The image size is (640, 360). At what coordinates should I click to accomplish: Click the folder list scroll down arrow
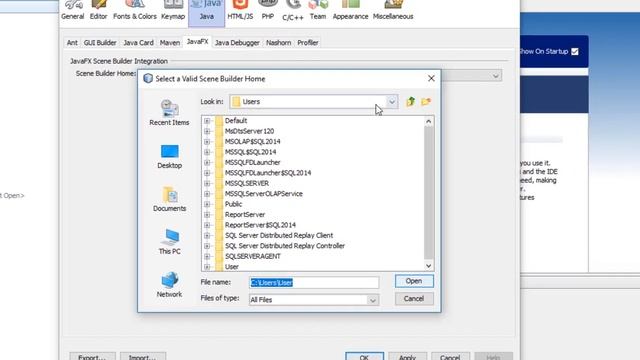click(429, 266)
